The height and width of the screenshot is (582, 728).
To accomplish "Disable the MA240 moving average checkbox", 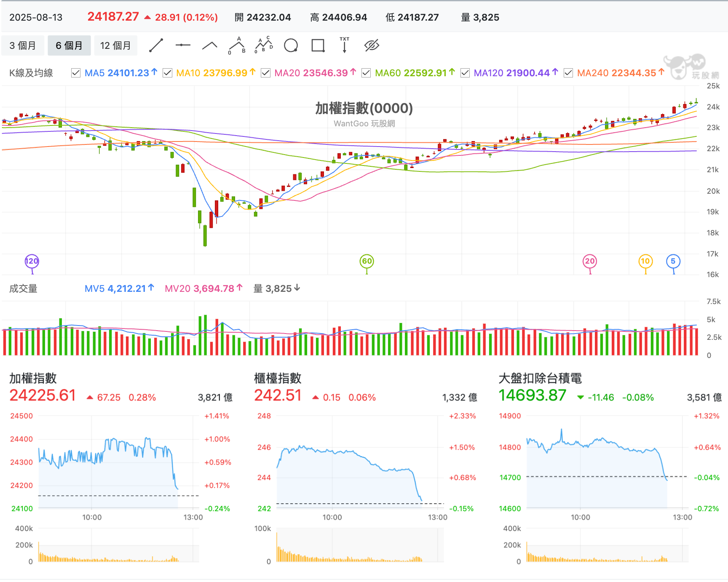I will [x=568, y=73].
